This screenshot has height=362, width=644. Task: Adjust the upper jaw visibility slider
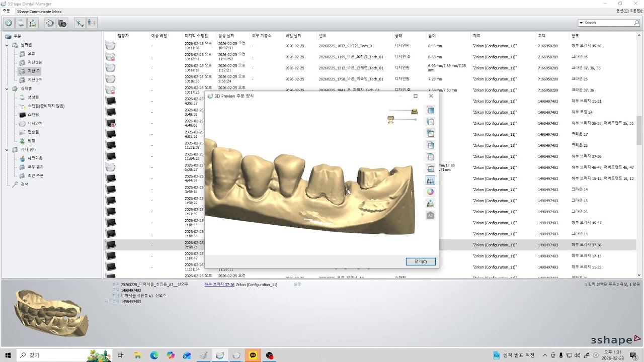(x=403, y=111)
